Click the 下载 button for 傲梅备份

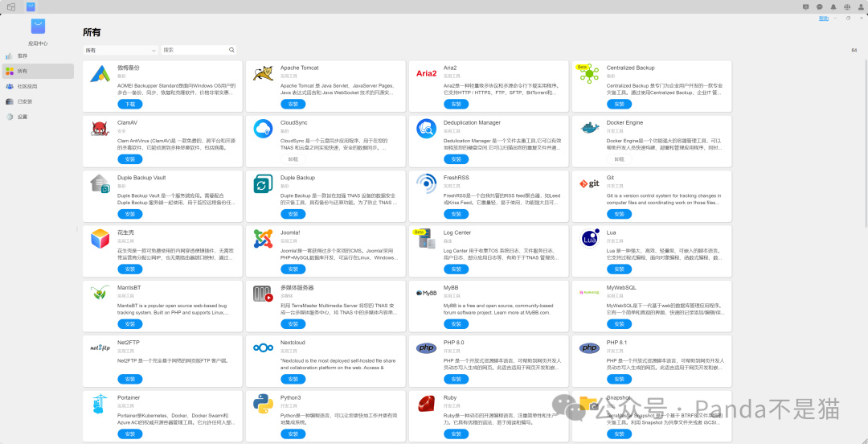[130, 105]
